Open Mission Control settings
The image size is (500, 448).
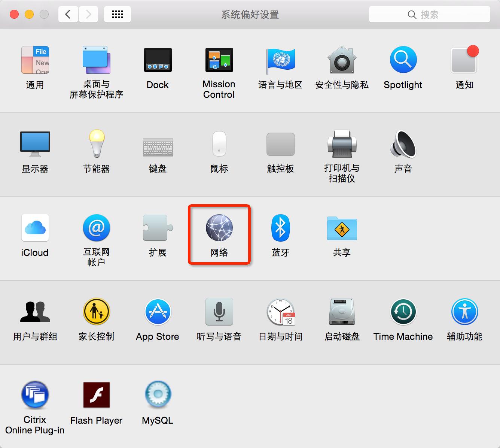tap(219, 60)
